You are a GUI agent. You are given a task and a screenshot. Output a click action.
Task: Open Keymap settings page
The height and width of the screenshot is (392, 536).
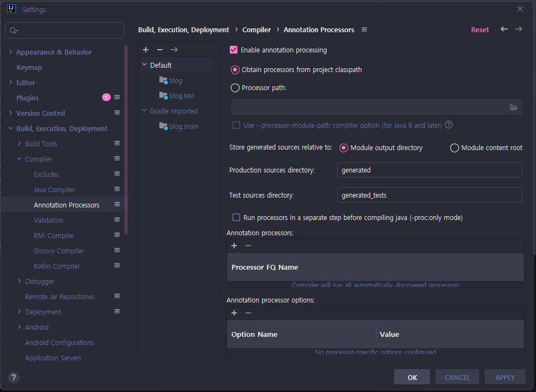click(x=29, y=67)
